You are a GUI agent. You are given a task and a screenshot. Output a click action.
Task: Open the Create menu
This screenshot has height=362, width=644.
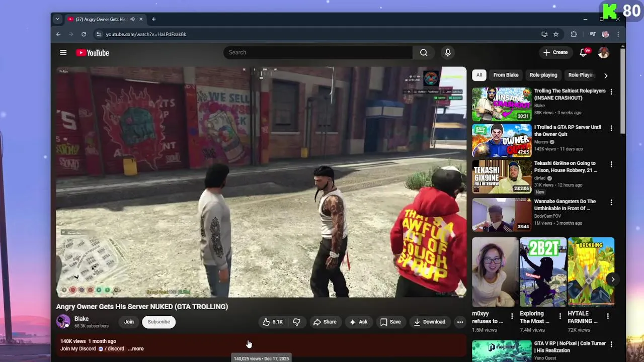click(x=555, y=52)
